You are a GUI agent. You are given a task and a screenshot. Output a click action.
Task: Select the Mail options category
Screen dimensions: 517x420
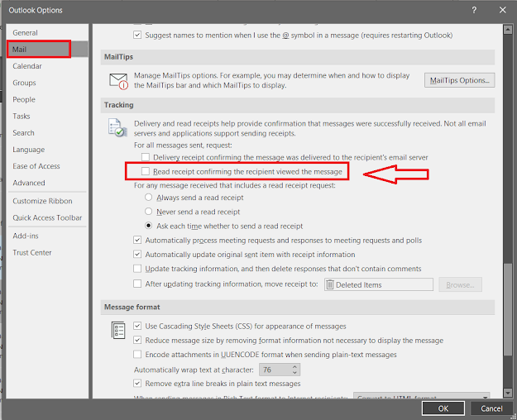[x=47, y=50]
